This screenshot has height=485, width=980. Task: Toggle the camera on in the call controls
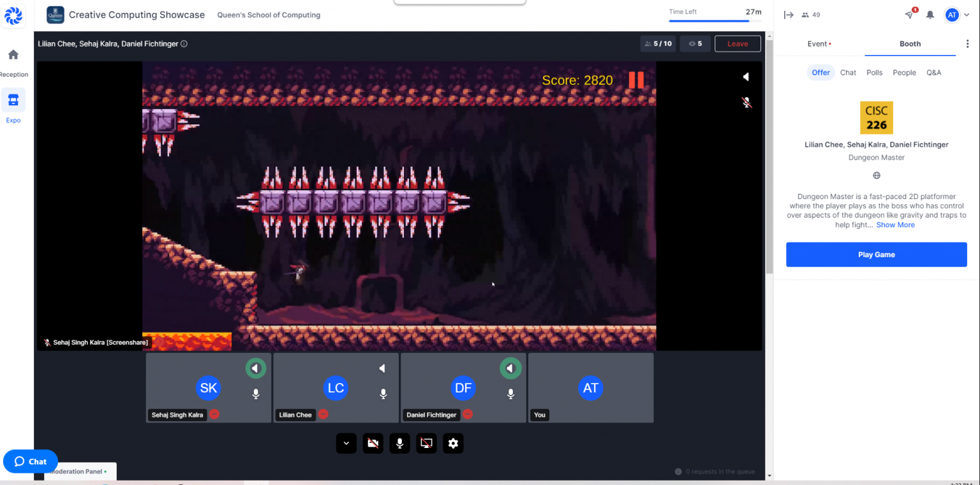373,444
